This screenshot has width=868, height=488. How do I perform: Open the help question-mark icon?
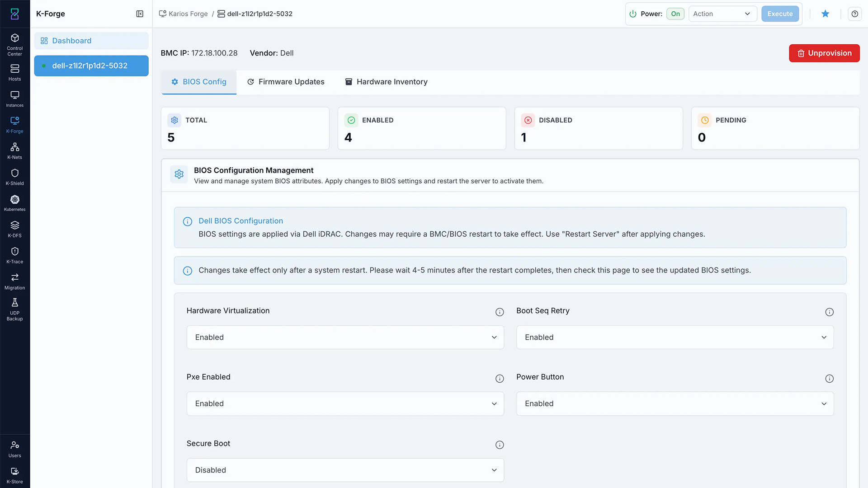[x=855, y=14]
